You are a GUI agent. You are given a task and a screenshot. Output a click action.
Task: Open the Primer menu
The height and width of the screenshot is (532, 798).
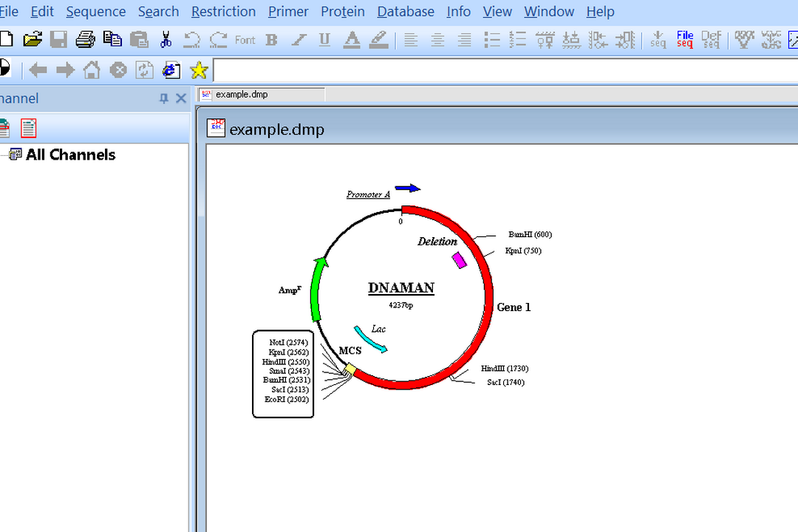(x=288, y=12)
